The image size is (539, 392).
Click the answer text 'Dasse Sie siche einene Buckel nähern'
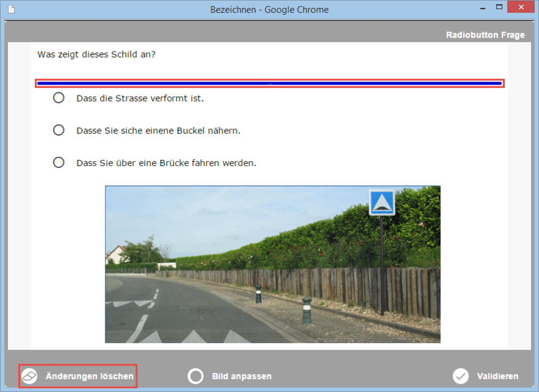(x=158, y=130)
